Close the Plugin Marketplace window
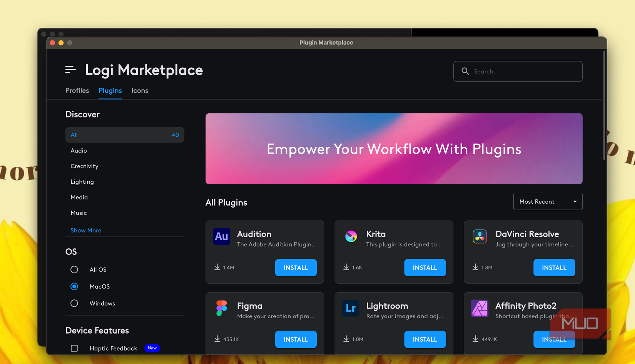 (52, 43)
